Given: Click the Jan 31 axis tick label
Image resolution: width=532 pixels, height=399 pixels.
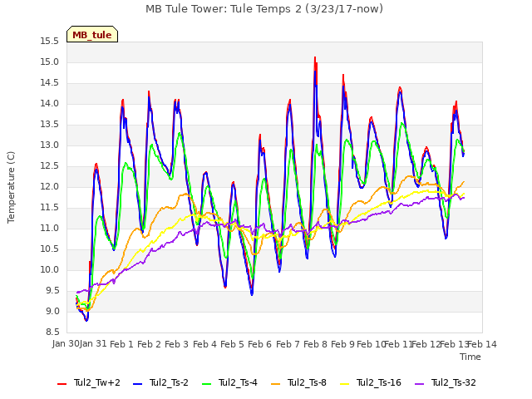Looking at the screenshot, I should pyautogui.click(x=93, y=343).
